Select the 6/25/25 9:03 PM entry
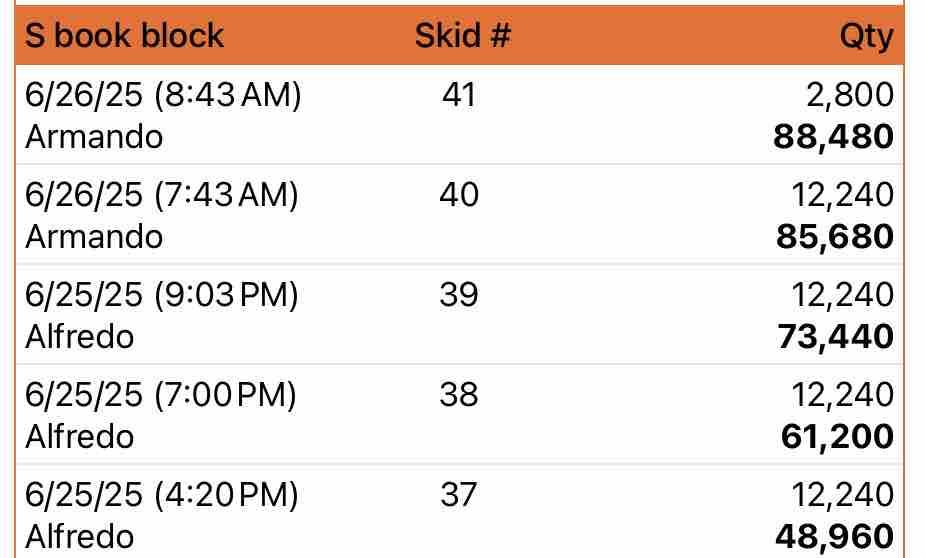 (161, 294)
